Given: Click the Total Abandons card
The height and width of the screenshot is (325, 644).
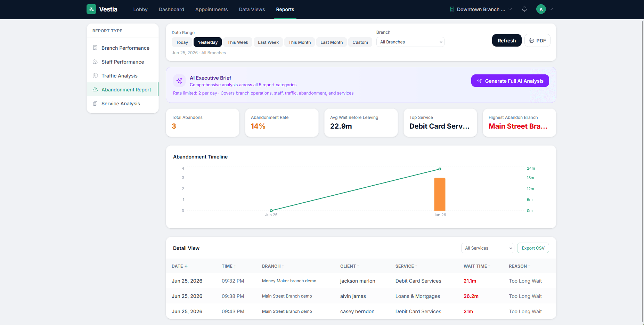Looking at the screenshot, I should coord(203,123).
